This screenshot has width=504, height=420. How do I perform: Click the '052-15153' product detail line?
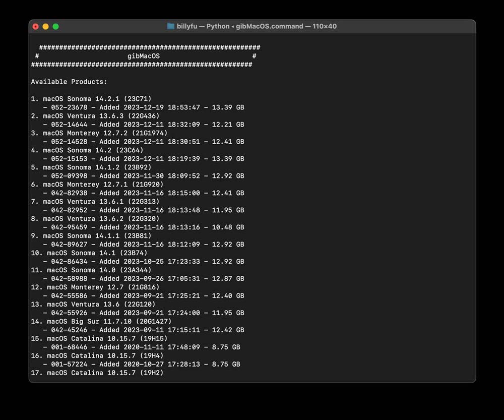coord(143,159)
